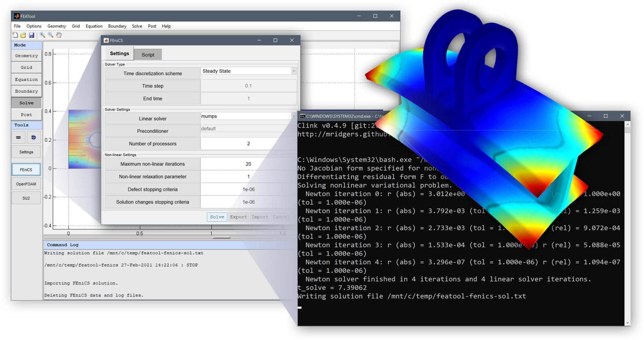Image resolution: width=644 pixels, height=340 pixels.
Task: Toggle the Solve mode button
Action: tap(27, 103)
